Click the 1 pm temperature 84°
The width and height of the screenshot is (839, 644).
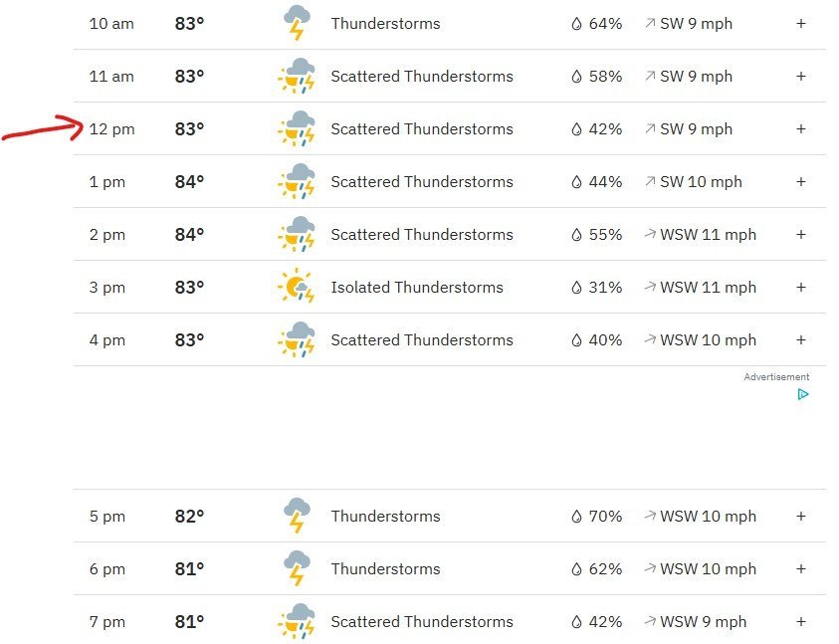(x=189, y=182)
